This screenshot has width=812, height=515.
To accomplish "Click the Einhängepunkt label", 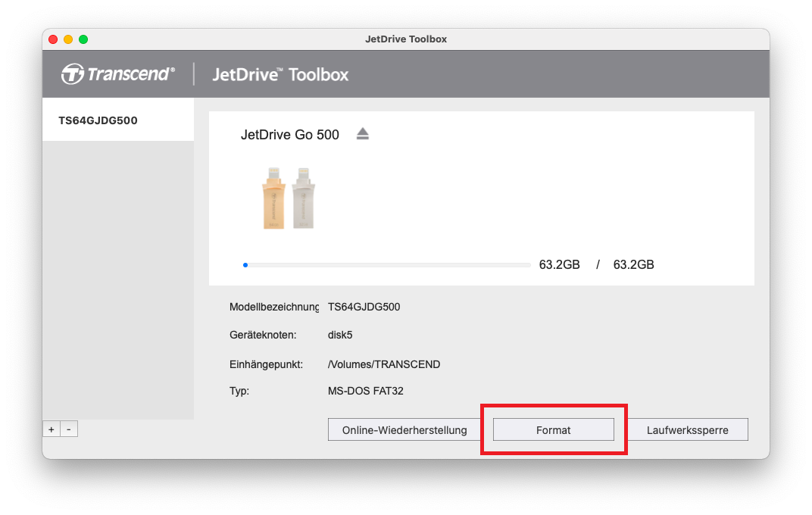I will pyautogui.click(x=266, y=364).
